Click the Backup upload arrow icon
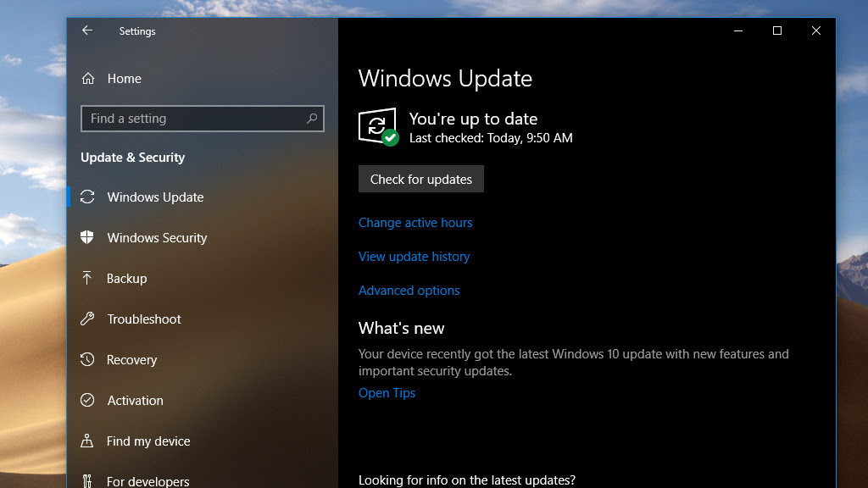Viewport: 868px width, 488px height. pyautogui.click(x=87, y=278)
